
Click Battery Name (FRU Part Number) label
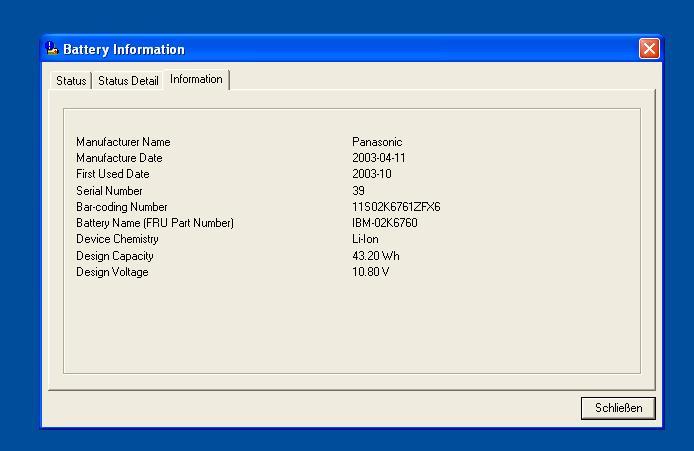155,223
